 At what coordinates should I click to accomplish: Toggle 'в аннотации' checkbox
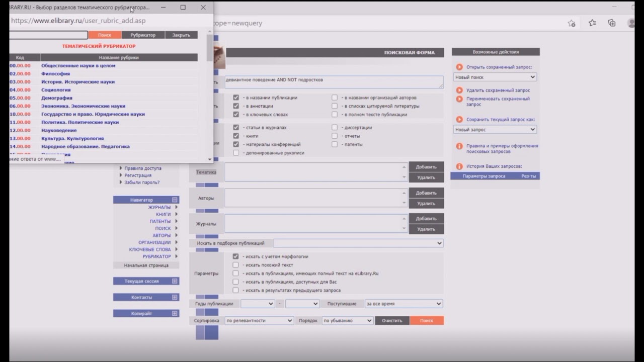[236, 106]
